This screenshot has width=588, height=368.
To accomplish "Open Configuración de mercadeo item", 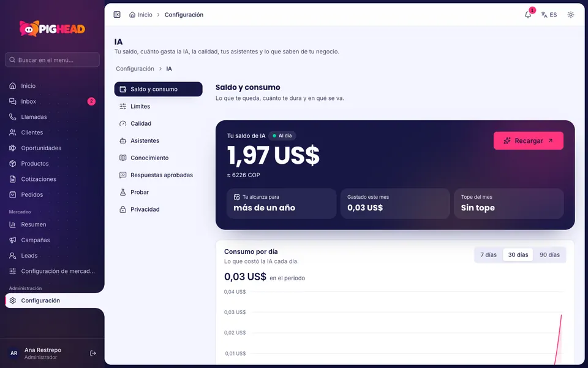I will 52,270.
